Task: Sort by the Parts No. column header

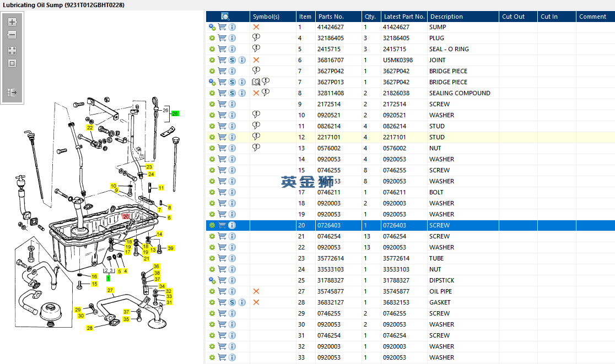Action: pyautogui.click(x=331, y=17)
